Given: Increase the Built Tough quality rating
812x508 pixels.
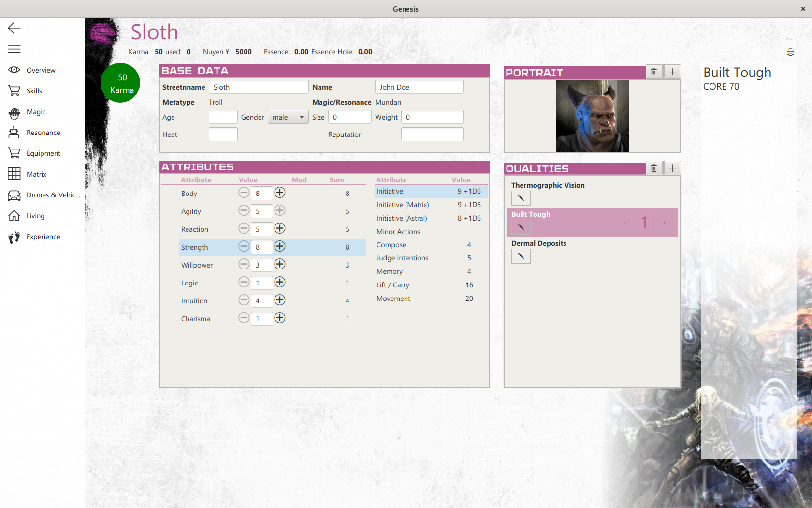Looking at the screenshot, I should [664, 223].
